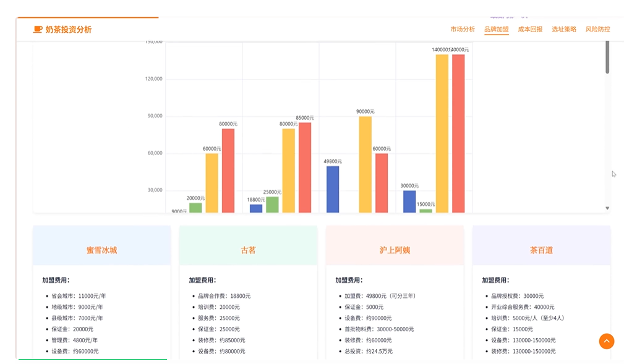Click the 设备费：约60000元 line
This screenshot has height=364, width=624.
tap(75, 352)
